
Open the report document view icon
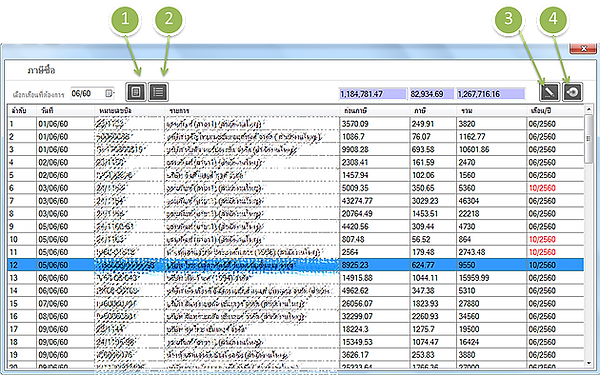(x=136, y=92)
